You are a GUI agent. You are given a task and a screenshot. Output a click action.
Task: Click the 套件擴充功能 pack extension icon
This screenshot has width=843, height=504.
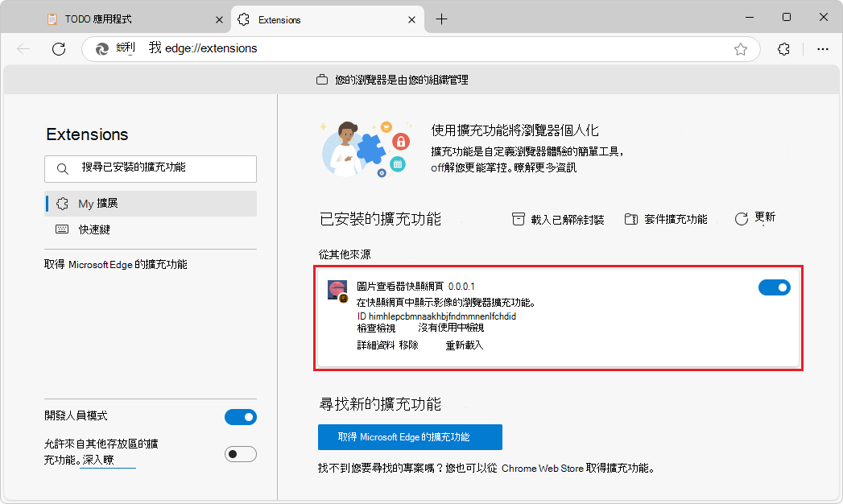point(632,217)
